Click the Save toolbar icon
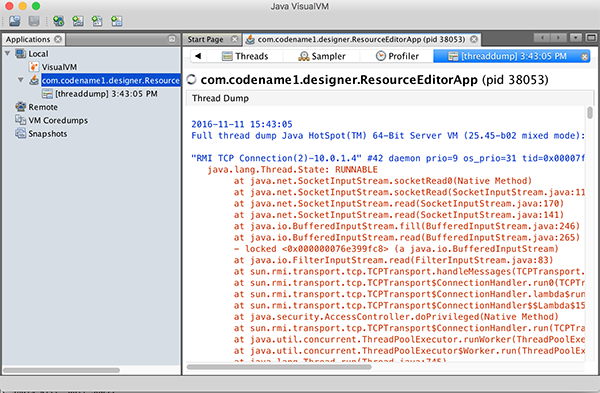The height and width of the screenshot is (393, 600). [34, 21]
